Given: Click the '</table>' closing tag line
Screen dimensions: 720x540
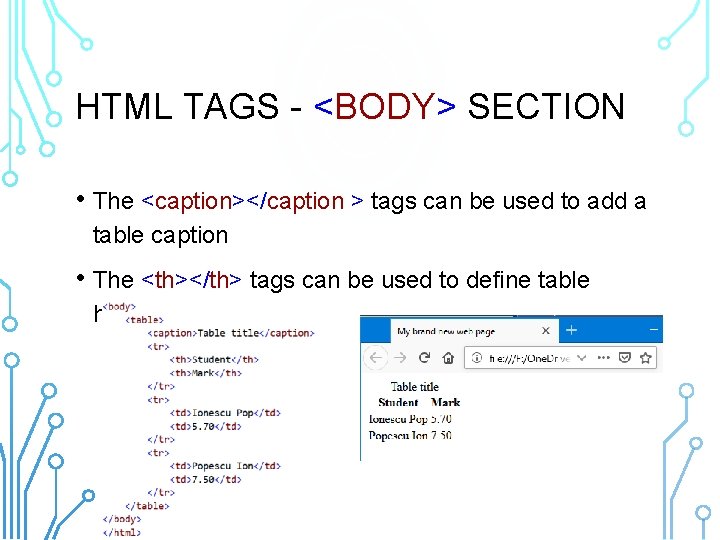Looking at the screenshot, I should point(147,506).
